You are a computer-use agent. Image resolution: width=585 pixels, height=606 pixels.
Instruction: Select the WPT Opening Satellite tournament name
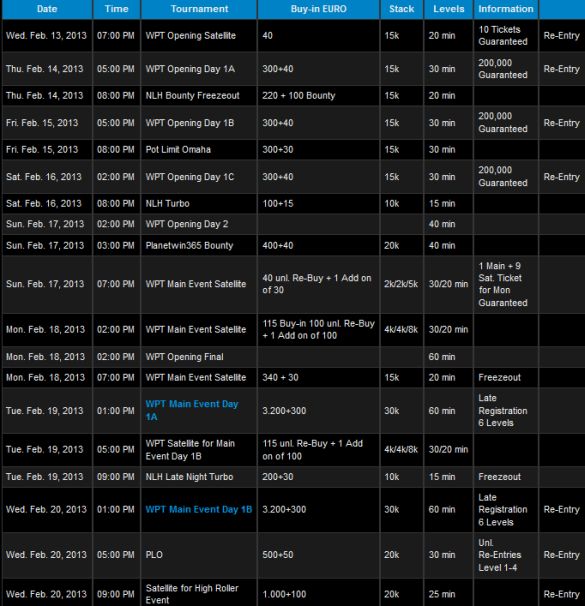click(190, 36)
